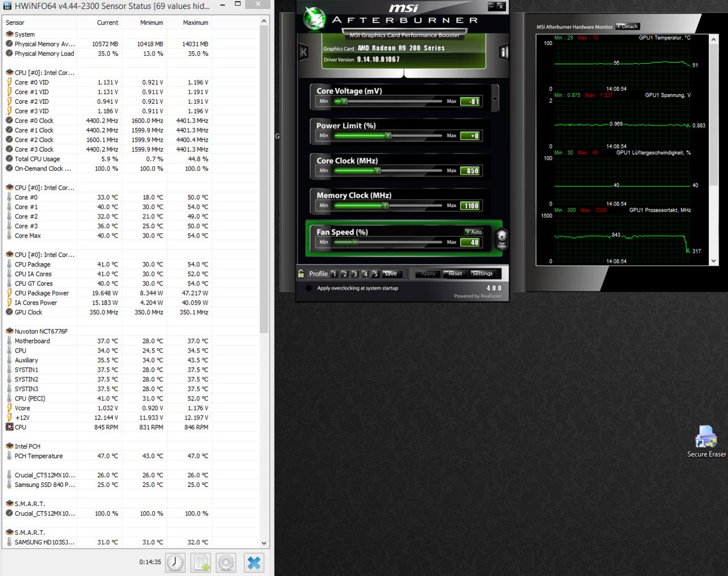Click the Fan Speed value field 40
The width and height of the screenshot is (728, 576).
pos(470,243)
